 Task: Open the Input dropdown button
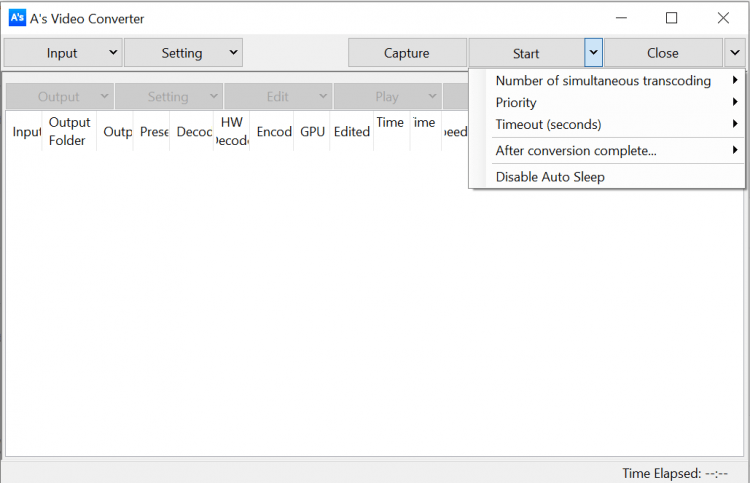tap(62, 53)
